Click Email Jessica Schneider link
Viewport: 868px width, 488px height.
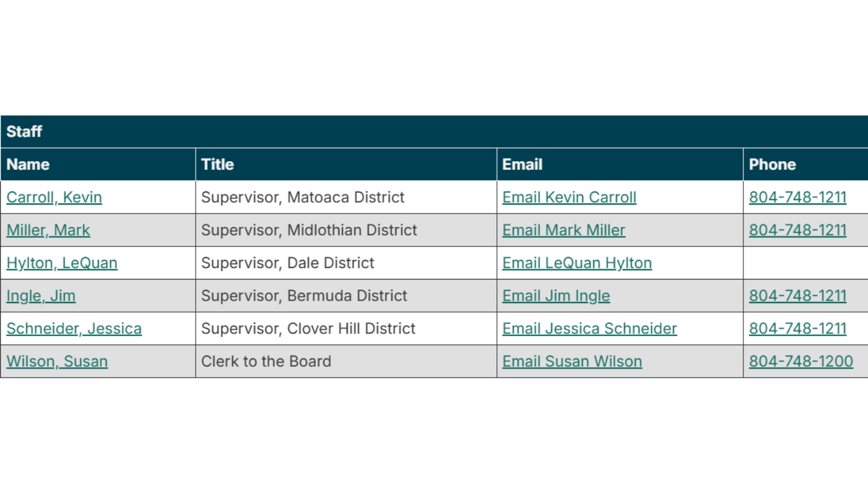point(590,329)
